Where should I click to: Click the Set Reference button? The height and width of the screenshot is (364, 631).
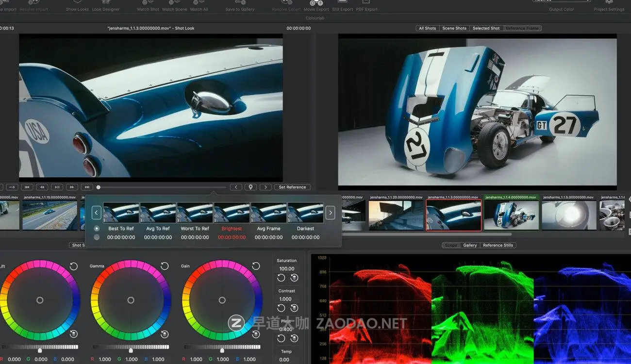coord(292,187)
